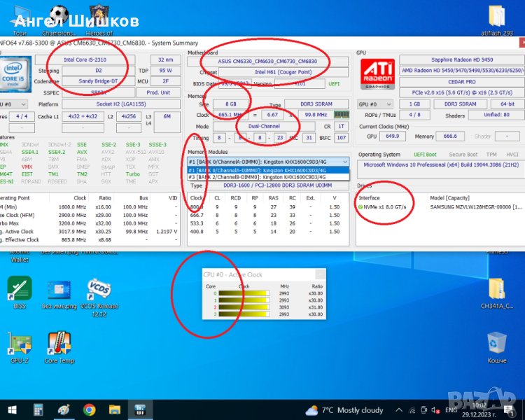
Task: Open the Recycle Bin on the desktop
Action: click(x=497, y=343)
